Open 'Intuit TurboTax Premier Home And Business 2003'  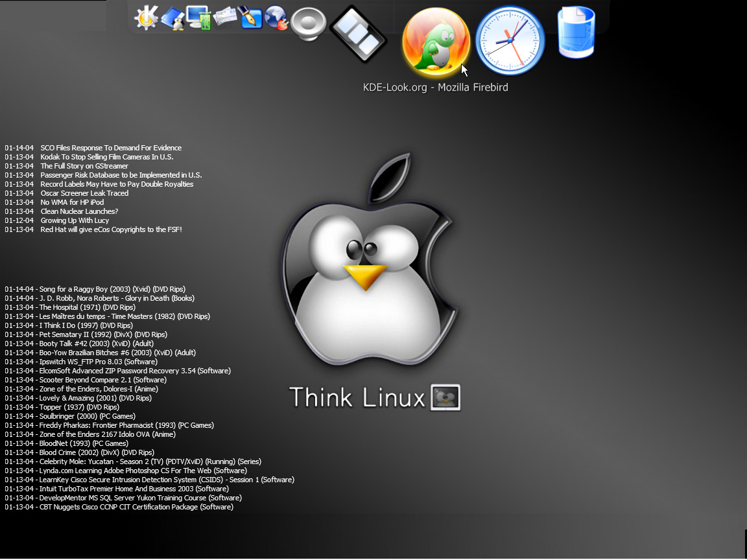pos(117,488)
